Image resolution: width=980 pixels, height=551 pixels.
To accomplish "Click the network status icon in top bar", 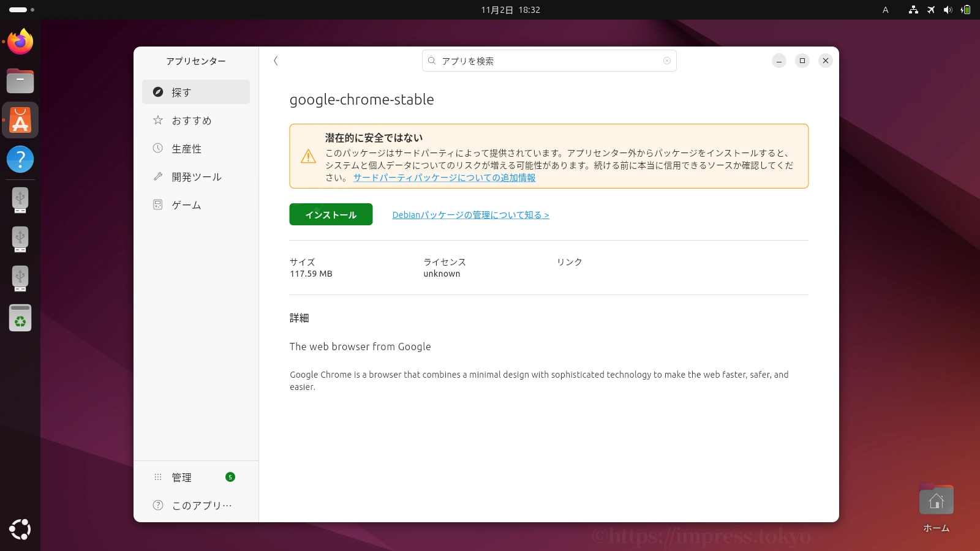I will click(913, 10).
